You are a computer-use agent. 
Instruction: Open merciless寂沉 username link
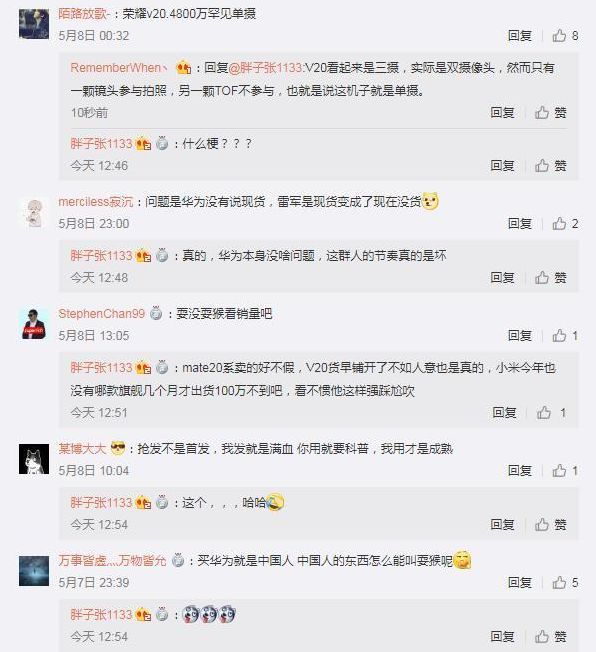[x=96, y=202]
